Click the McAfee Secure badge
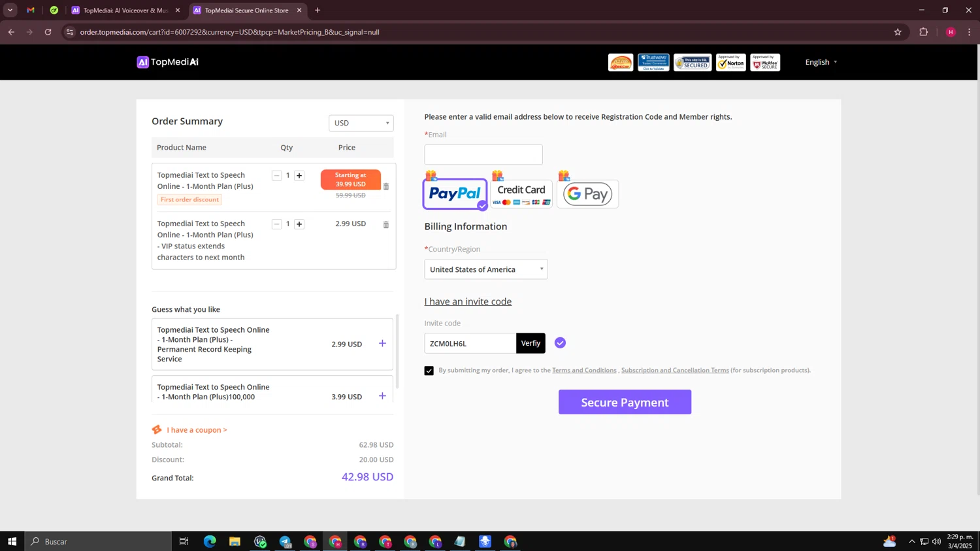 pos(765,63)
